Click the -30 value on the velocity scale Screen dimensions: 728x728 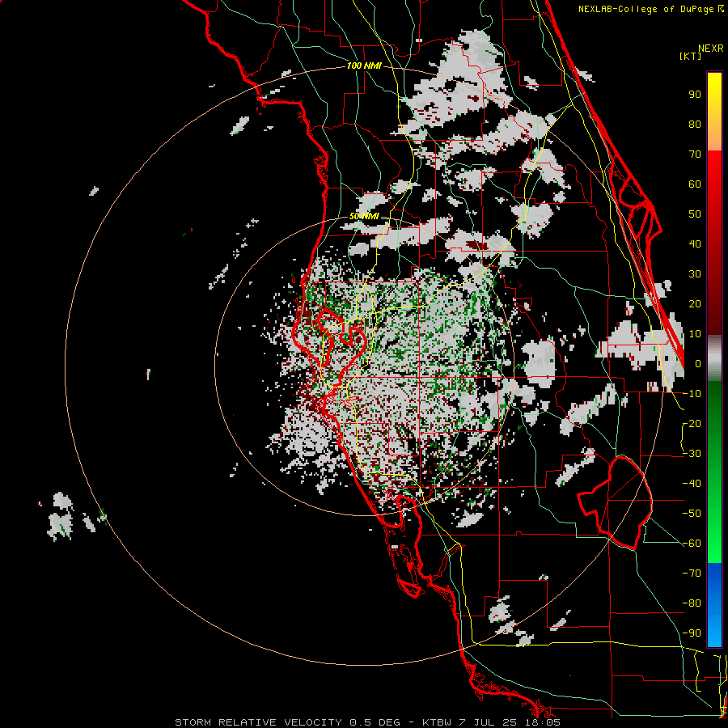click(692, 454)
